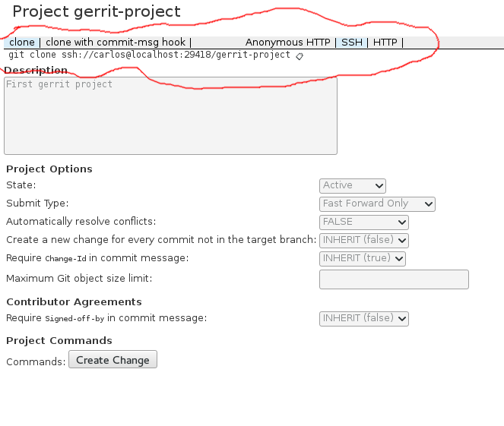The width and height of the screenshot is (504, 426).
Task: Open Require Signed-off-by INHERIT (false) dropdown
Action: 364,319
